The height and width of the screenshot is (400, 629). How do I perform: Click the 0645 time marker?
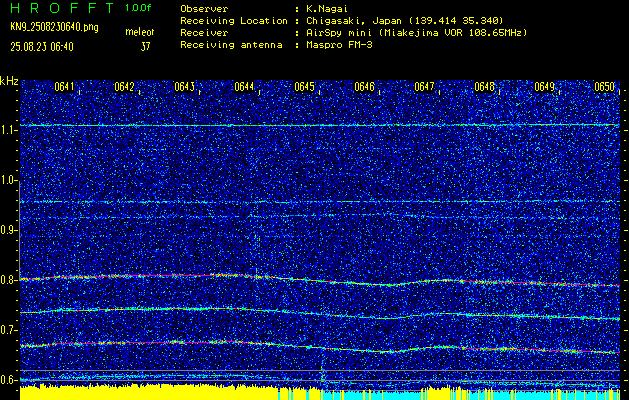click(x=304, y=87)
